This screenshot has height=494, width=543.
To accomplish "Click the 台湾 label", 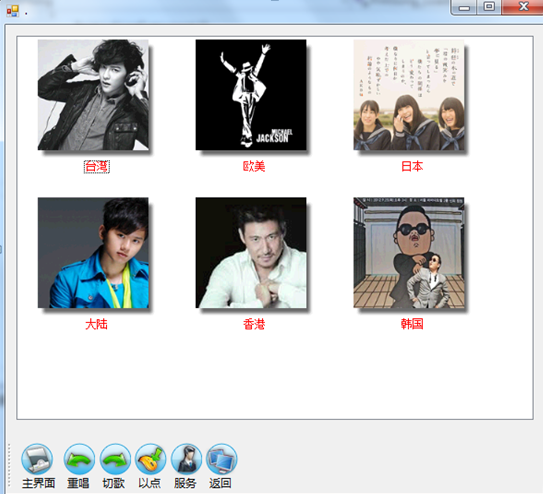I will coord(97,167).
